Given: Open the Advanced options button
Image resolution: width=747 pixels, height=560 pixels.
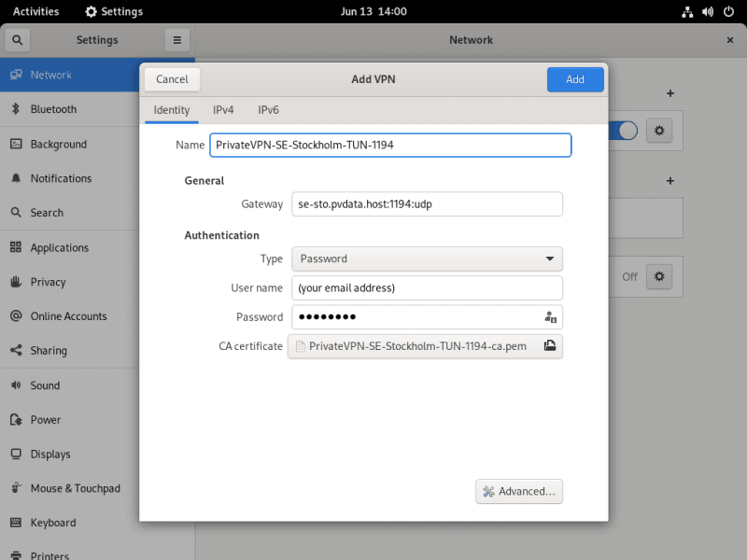Looking at the screenshot, I should click(519, 491).
